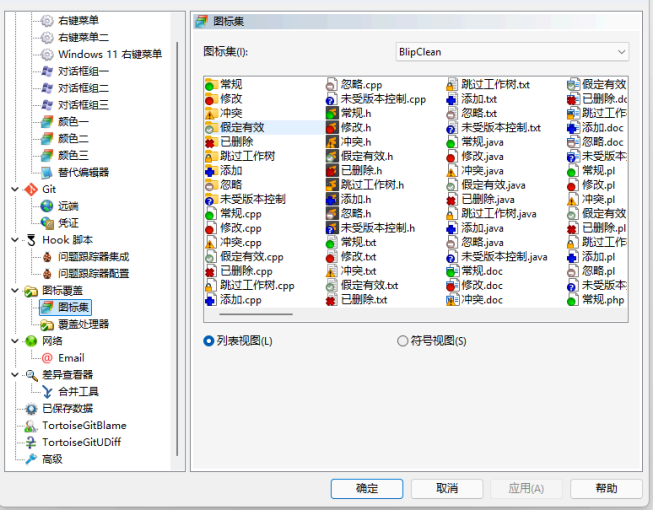Collapse the Git tree node
The image size is (655, 513).
[15, 190]
